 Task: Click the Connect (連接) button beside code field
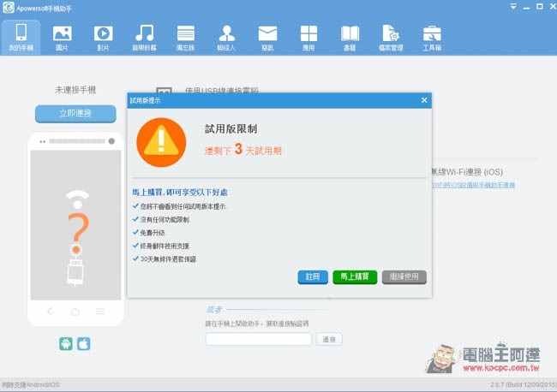329,339
